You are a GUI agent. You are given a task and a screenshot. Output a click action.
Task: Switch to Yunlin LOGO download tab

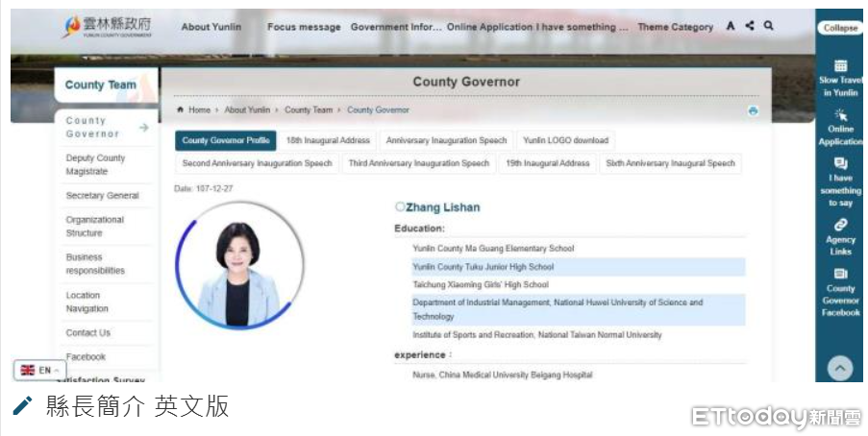[565, 140]
